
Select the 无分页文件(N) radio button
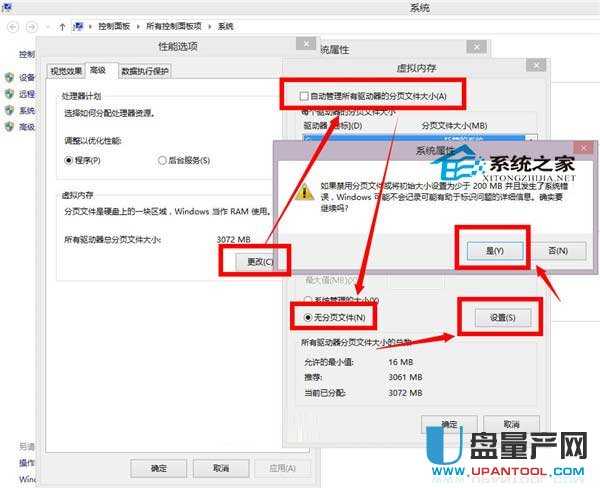click(308, 317)
